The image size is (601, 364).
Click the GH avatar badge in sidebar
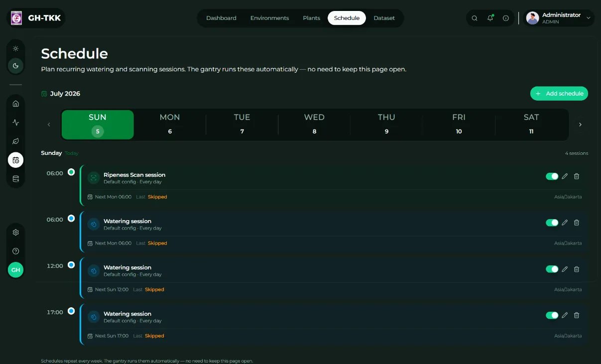(x=16, y=270)
